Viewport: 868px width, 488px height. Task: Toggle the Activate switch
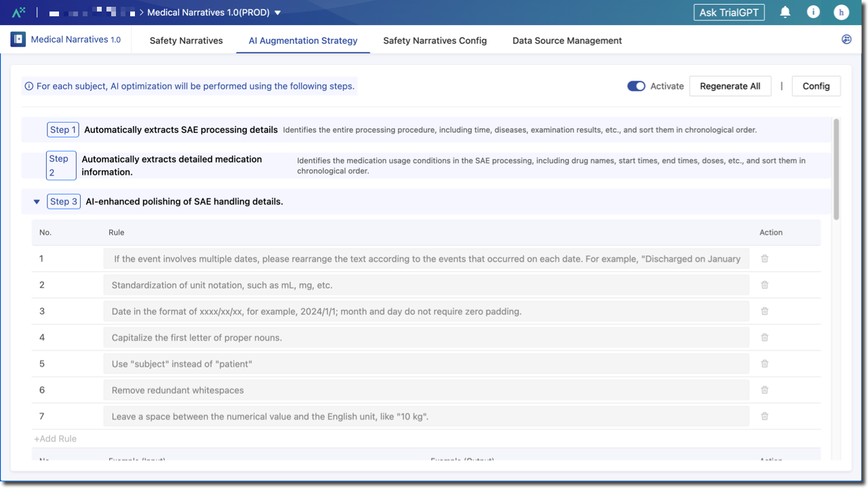(636, 86)
